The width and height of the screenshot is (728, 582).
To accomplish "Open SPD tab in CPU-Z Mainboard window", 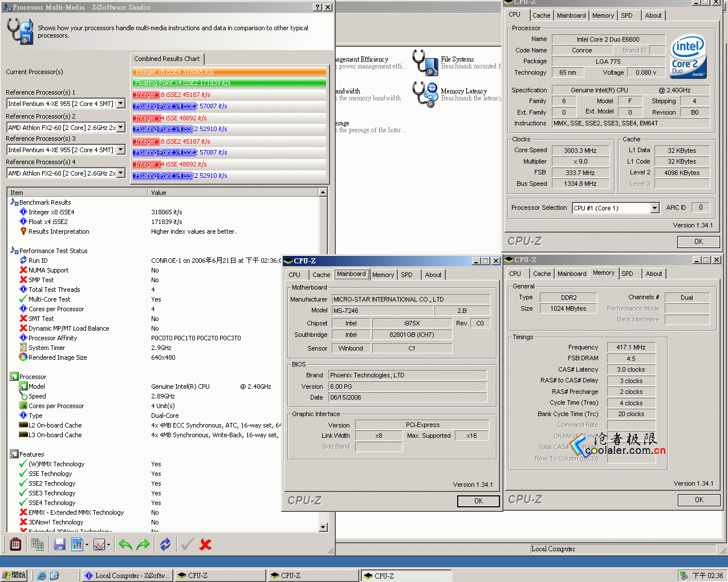I will pyautogui.click(x=406, y=275).
